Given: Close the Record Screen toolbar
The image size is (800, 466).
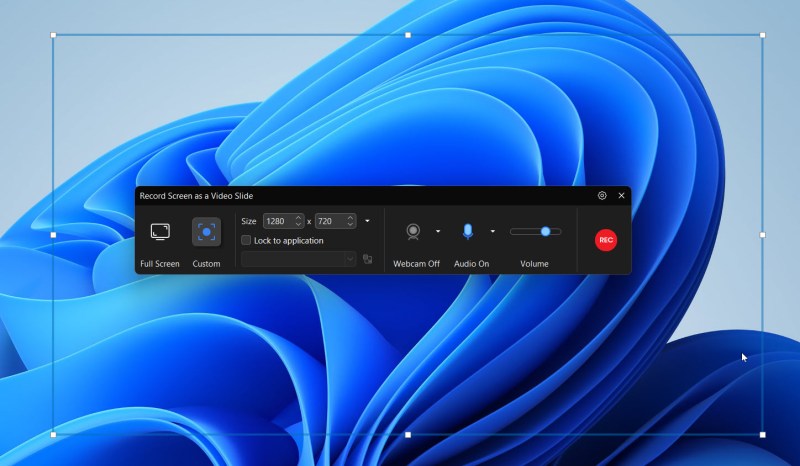Looking at the screenshot, I should (621, 195).
